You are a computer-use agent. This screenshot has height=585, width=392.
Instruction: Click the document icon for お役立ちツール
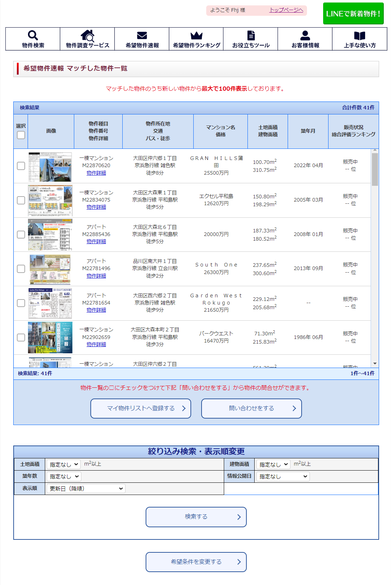(x=251, y=35)
